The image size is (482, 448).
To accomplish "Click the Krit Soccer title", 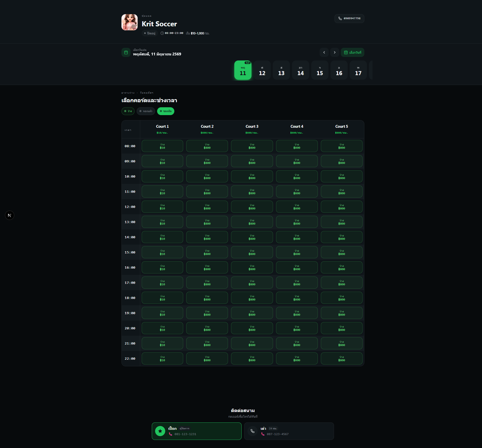I will coord(159,24).
